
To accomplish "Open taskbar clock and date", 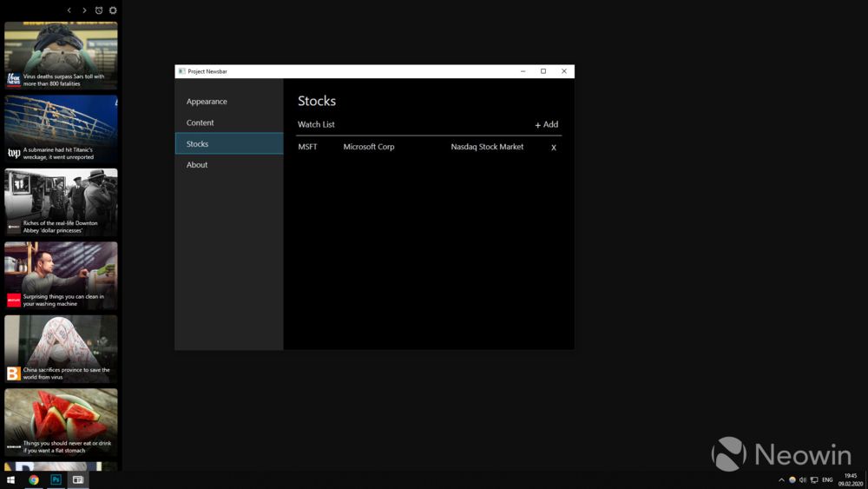I will (851, 480).
